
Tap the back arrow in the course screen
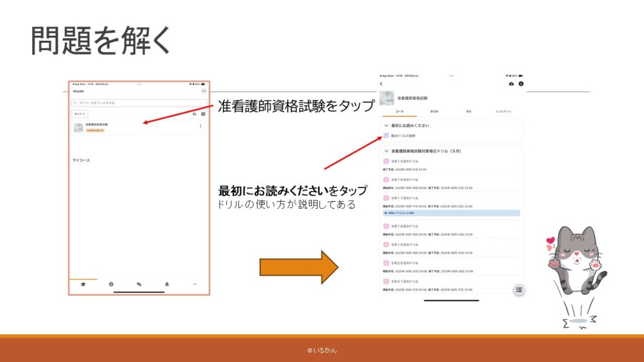[x=381, y=84]
